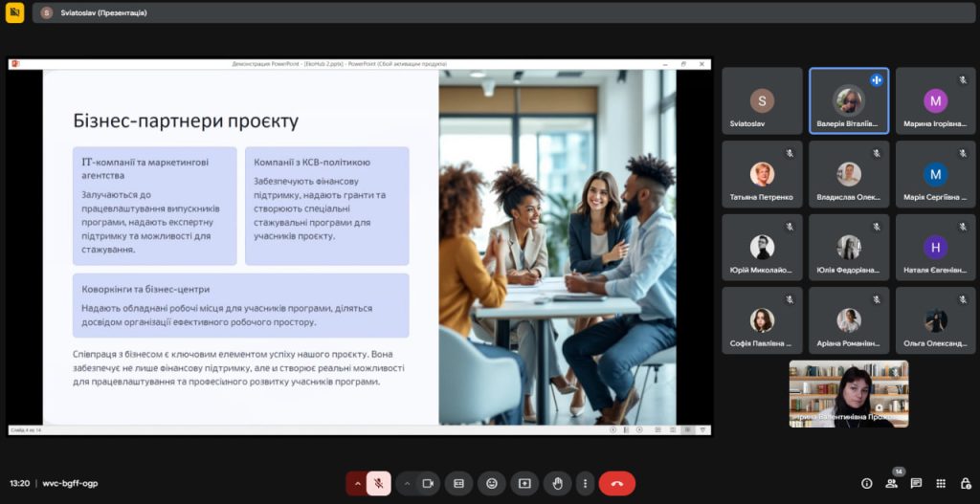The width and height of the screenshot is (980, 504).
Task: Click the self-view video thumbnail
Action: coord(848,393)
